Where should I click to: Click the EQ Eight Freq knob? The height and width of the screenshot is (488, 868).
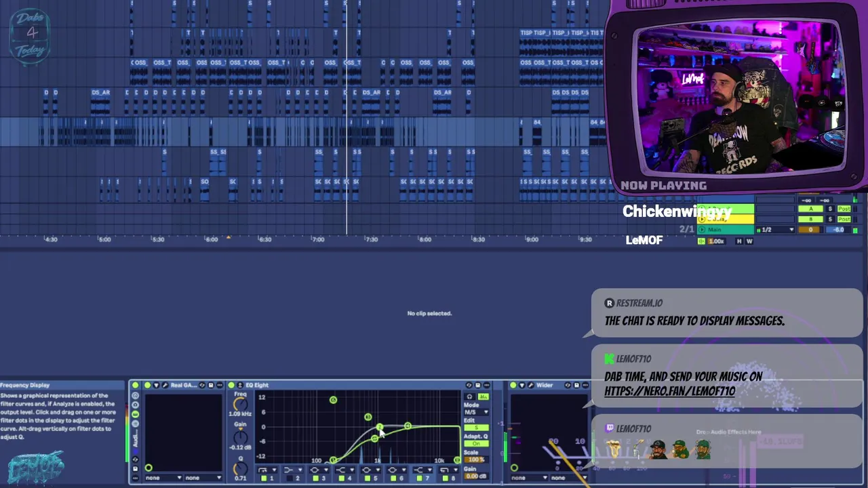coord(241,404)
